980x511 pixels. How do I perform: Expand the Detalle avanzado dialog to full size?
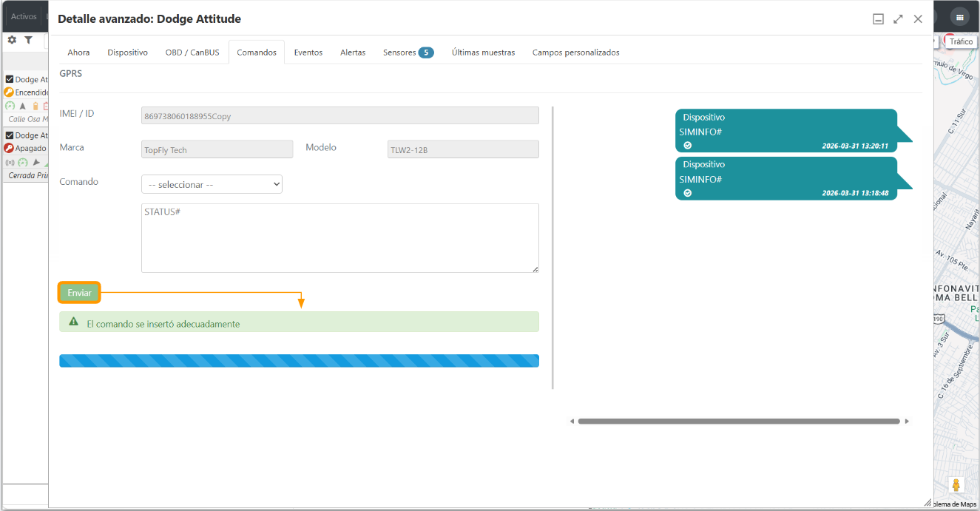(898, 19)
